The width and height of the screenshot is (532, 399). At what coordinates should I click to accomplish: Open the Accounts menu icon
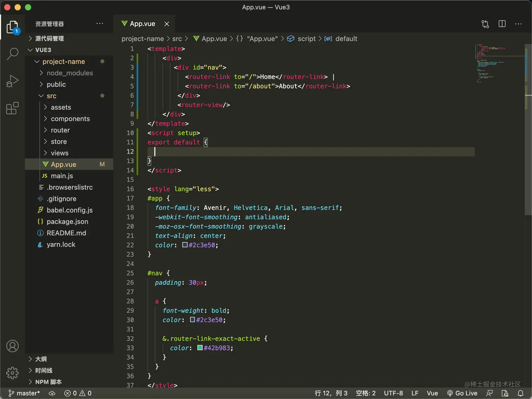click(13, 346)
